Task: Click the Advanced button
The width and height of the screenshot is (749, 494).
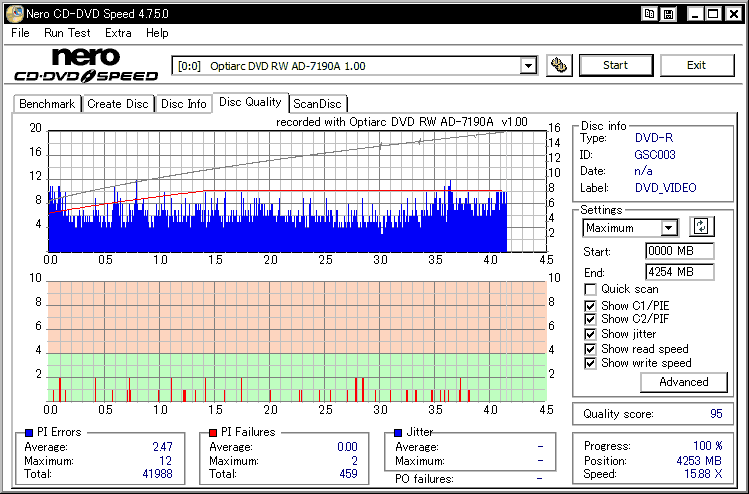Action: point(683,382)
